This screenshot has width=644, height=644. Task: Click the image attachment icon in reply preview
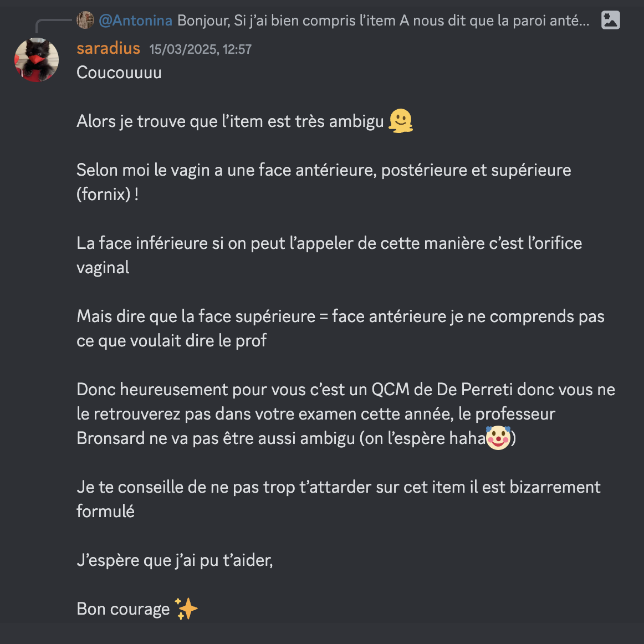610,20
